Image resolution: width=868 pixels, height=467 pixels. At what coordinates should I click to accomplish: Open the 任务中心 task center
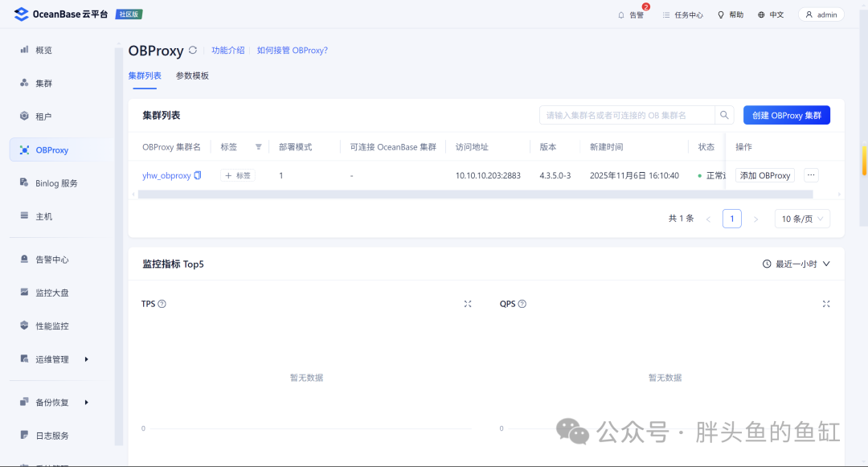[x=682, y=15]
